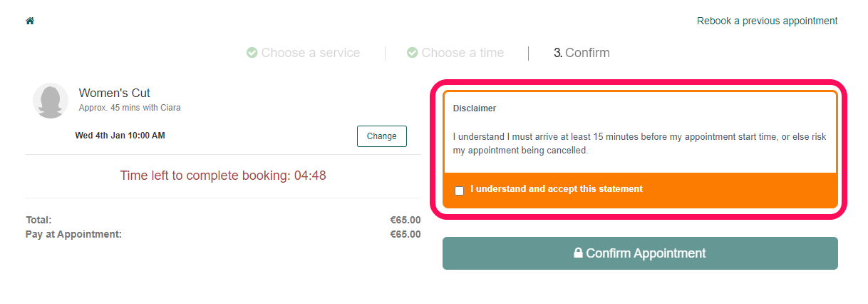
Task: Click the Pay at Appointment label
Action: pos(73,234)
